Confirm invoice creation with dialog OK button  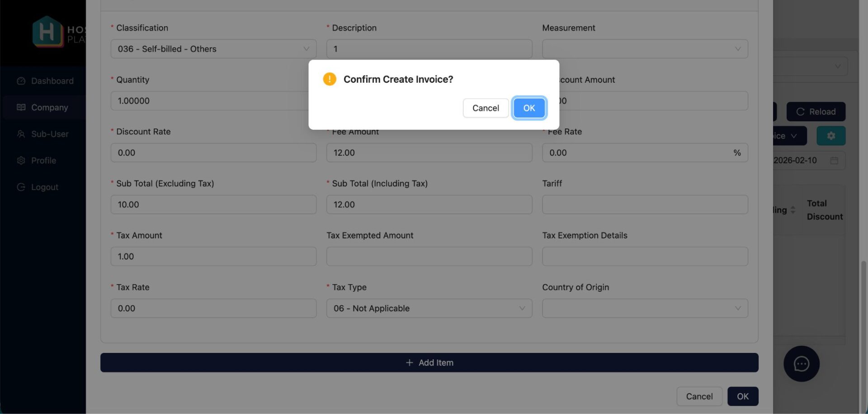coord(528,108)
